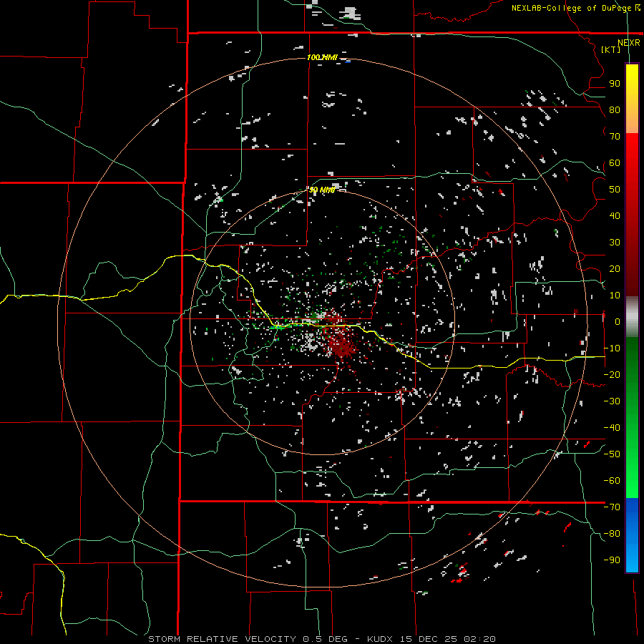Select the 90 knot scale label
The height and width of the screenshot is (644, 644).
pyautogui.click(x=615, y=84)
